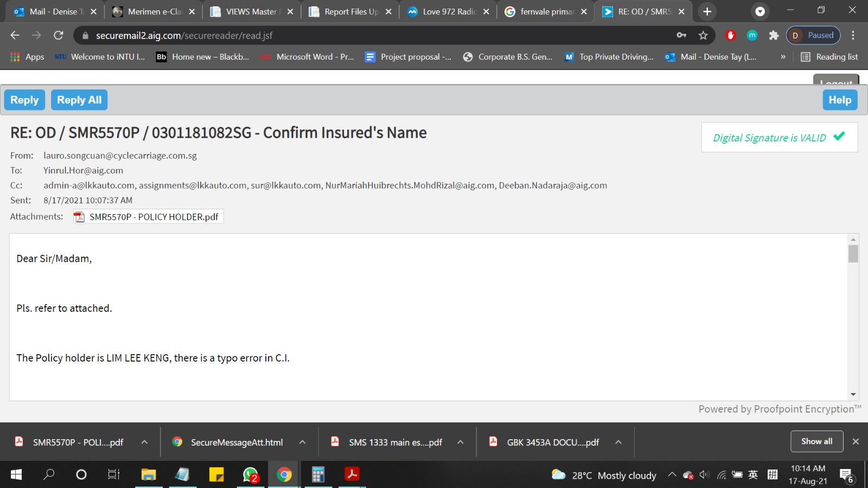868x488 pixels.
Task: Bookmark this page with the star icon
Action: point(703,35)
